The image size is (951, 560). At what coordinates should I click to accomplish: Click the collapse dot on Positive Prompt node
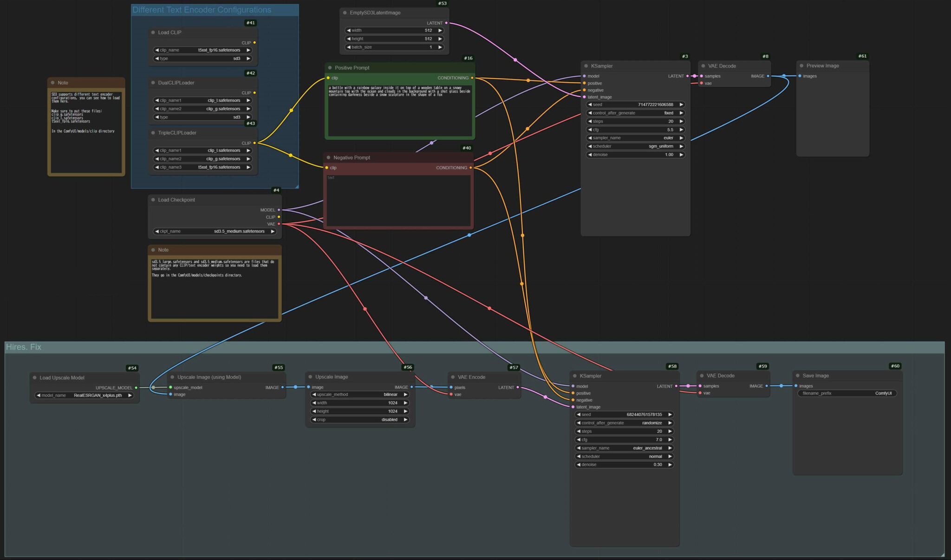click(x=330, y=67)
